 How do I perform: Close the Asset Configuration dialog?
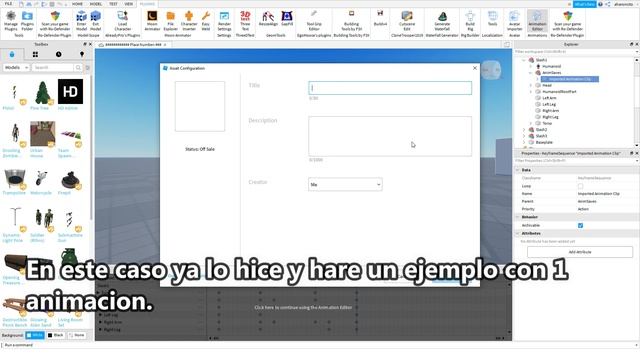[475, 68]
